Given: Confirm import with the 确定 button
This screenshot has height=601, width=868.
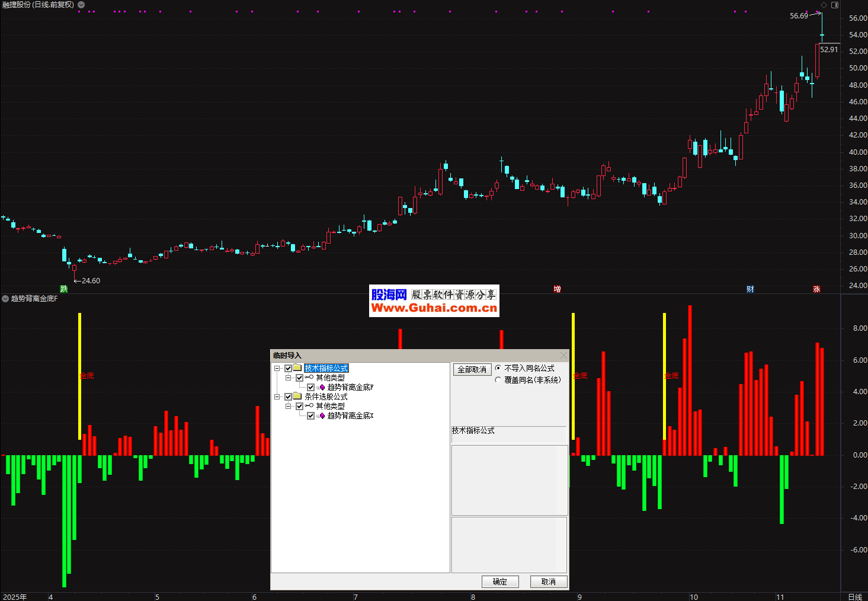Looking at the screenshot, I should (x=500, y=581).
